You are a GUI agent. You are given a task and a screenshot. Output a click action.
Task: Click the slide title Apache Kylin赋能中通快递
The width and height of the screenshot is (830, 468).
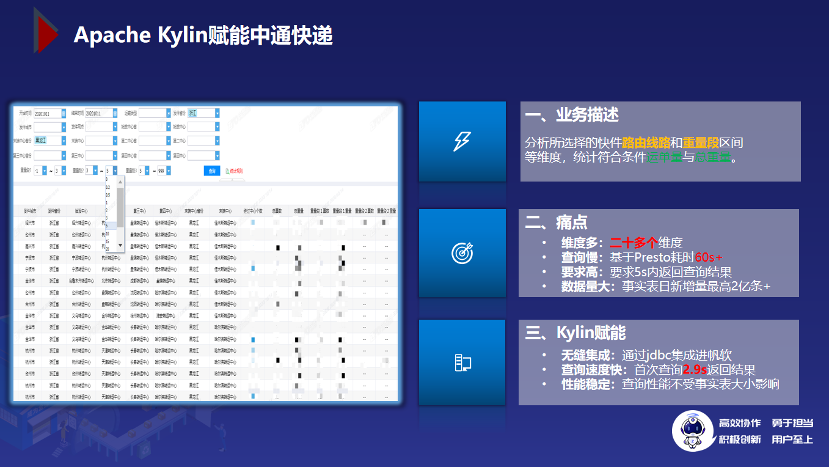pos(203,35)
